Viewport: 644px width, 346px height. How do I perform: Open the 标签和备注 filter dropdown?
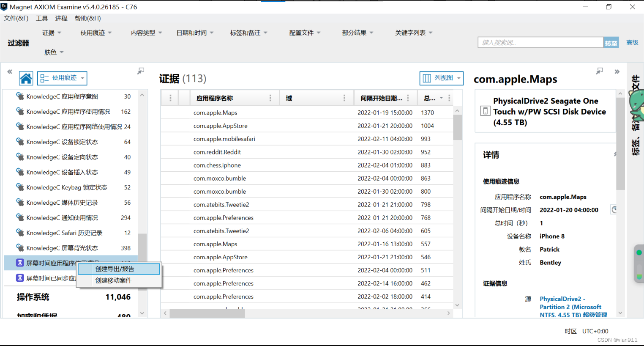(x=248, y=33)
